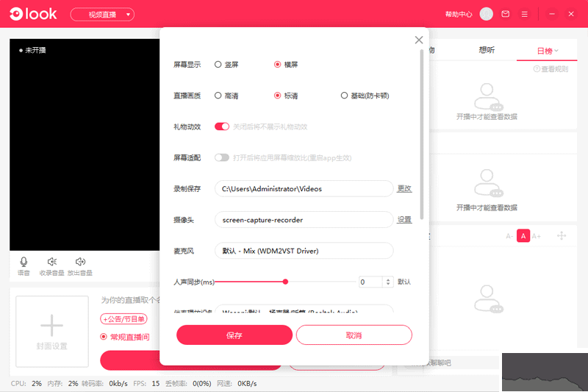
Task: Click the 录制保存 path field
Action: (304, 189)
